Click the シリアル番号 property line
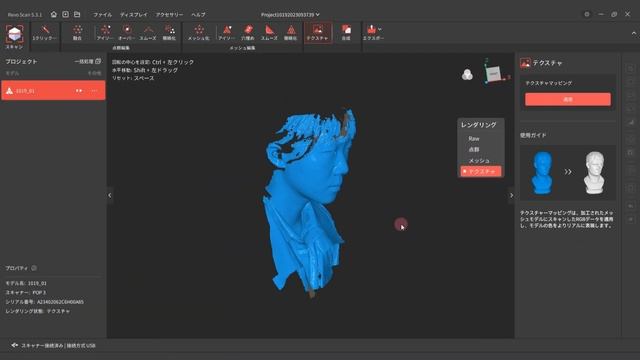640x360 pixels. [44, 302]
